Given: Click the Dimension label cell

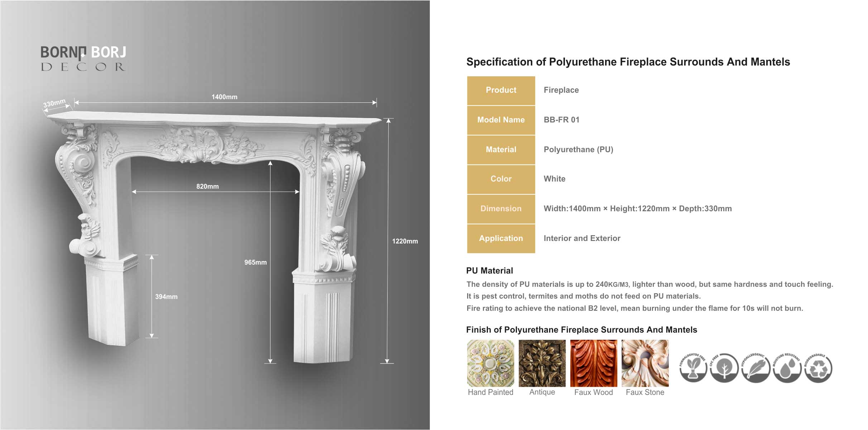Looking at the screenshot, I should coord(501,209).
